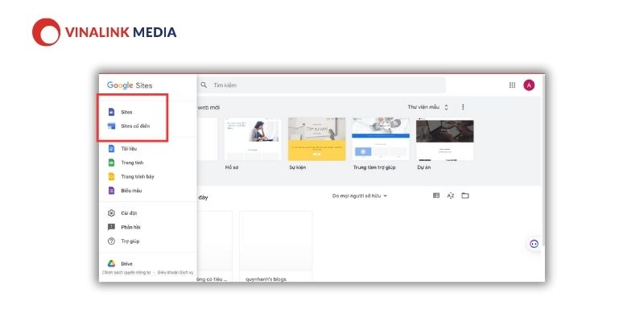644x322 pixels.
Task: Open the file picker folder icon
Action: [x=465, y=196]
